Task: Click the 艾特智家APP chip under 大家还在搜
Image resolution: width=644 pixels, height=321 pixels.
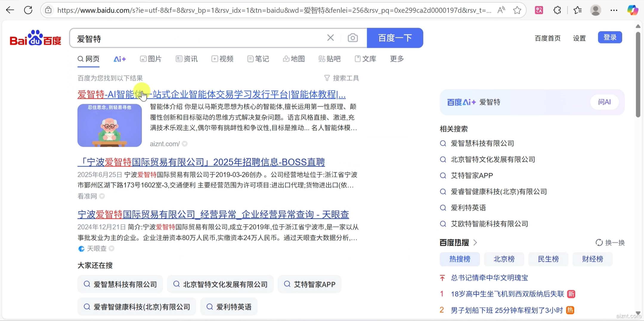Action: tap(309, 284)
